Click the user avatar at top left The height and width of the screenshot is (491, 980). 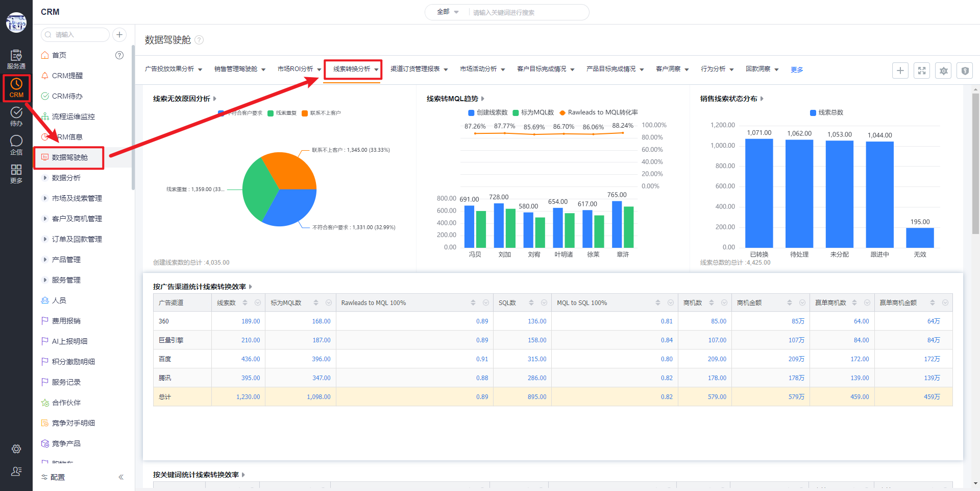[16, 22]
